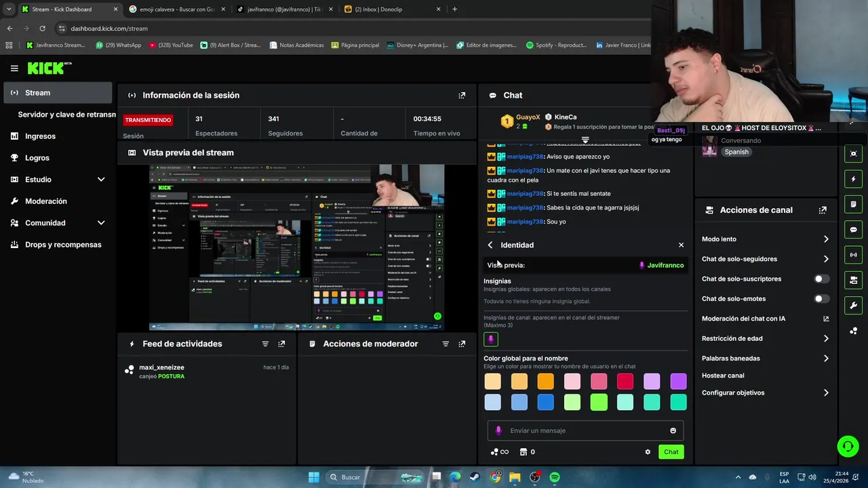Image resolution: width=868 pixels, height=488 pixels.
Task: Open the hamburger menu beside Kick logo
Action: coord(14,68)
